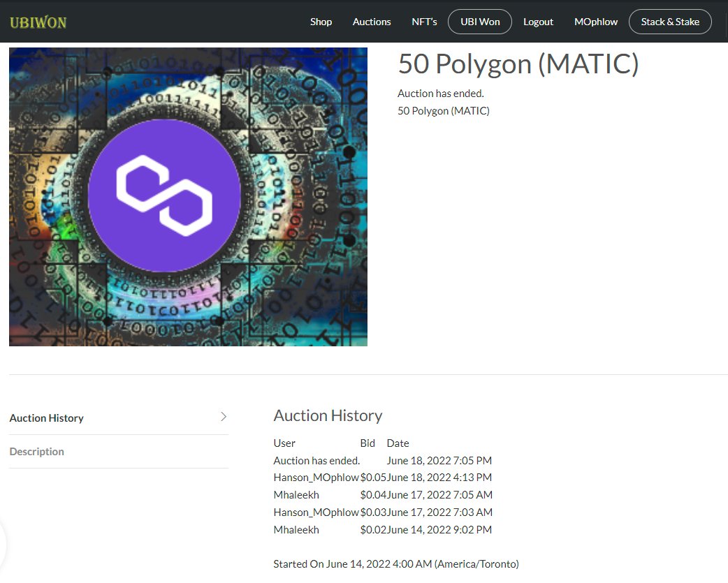The image size is (728, 583).
Task: Click the date June 14, 2022 9:02 PM
Action: coord(439,530)
